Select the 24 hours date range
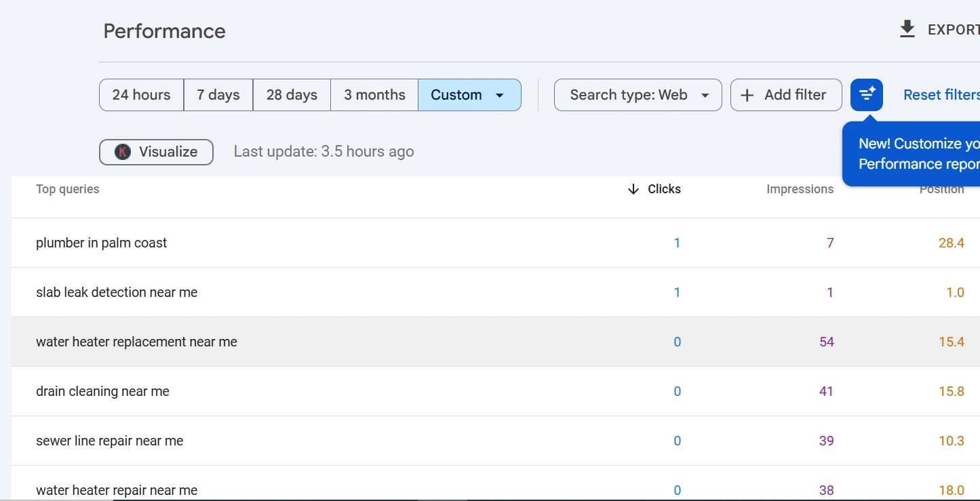980x501 pixels. click(x=141, y=95)
